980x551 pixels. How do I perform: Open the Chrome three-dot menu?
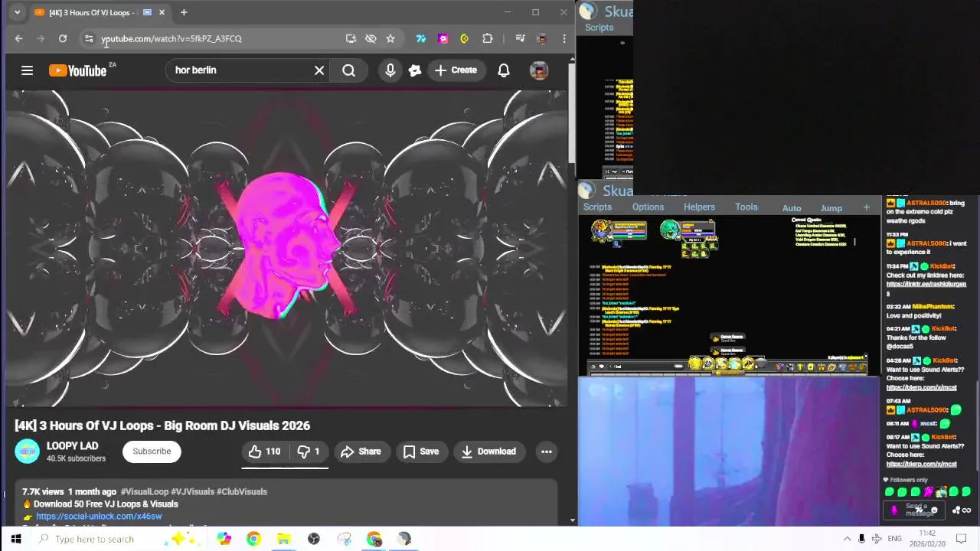(x=564, y=38)
